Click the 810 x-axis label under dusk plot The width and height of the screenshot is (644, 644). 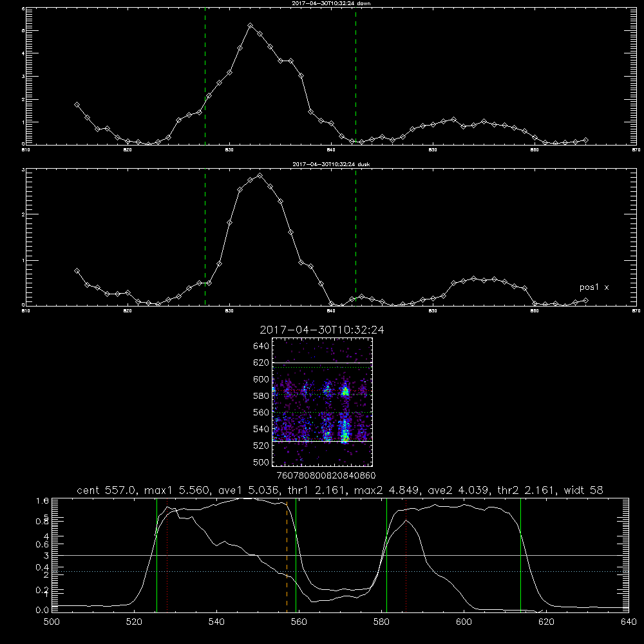click(x=26, y=311)
